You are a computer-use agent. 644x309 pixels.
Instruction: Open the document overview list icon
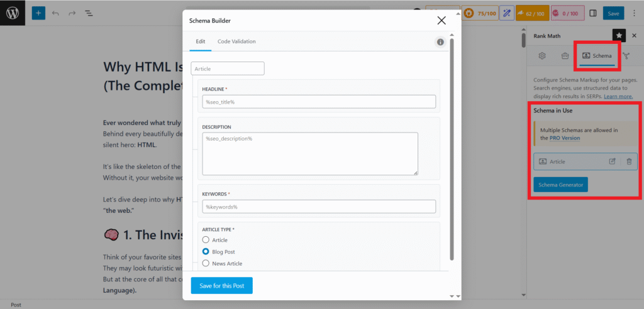coord(88,13)
